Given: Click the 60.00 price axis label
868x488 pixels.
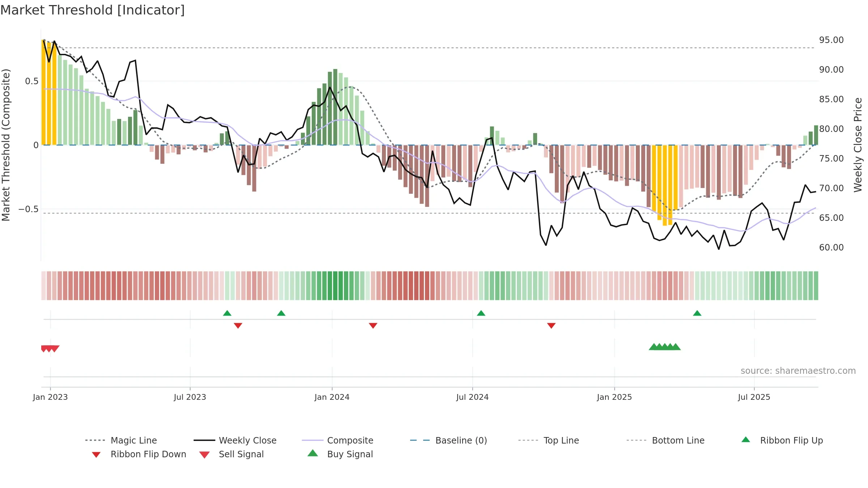Looking at the screenshot, I should 831,248.
